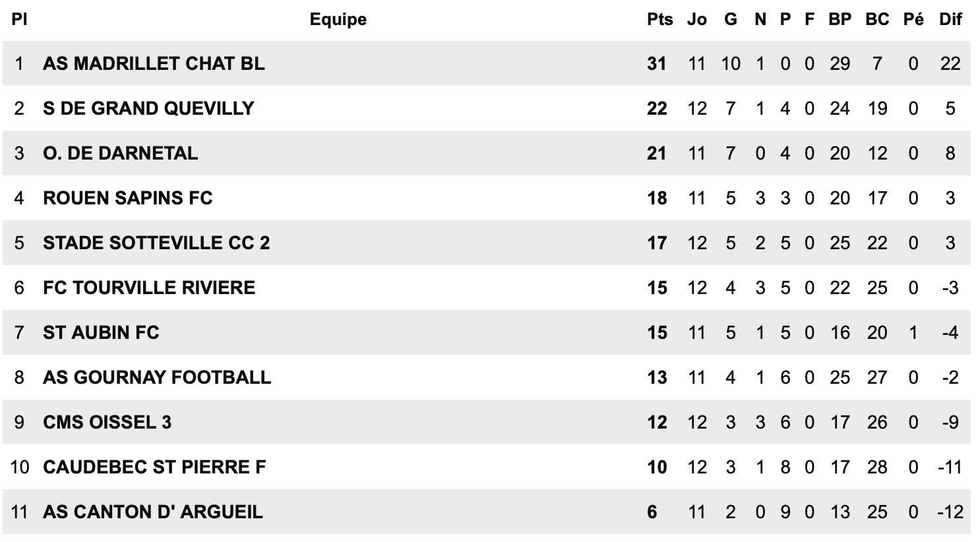Screen dimensions: 980x542
Task: Select the BC column header
Action: [x=877, y=19]
